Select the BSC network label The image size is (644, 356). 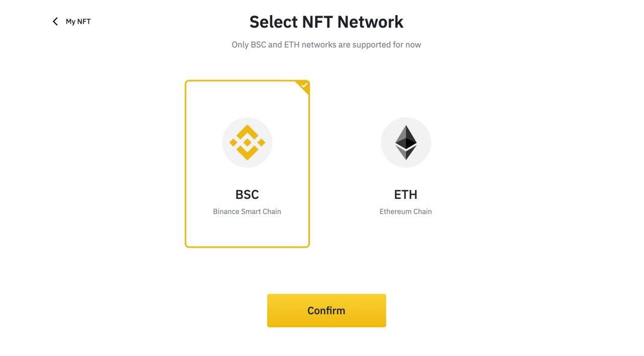click(247, 194)
